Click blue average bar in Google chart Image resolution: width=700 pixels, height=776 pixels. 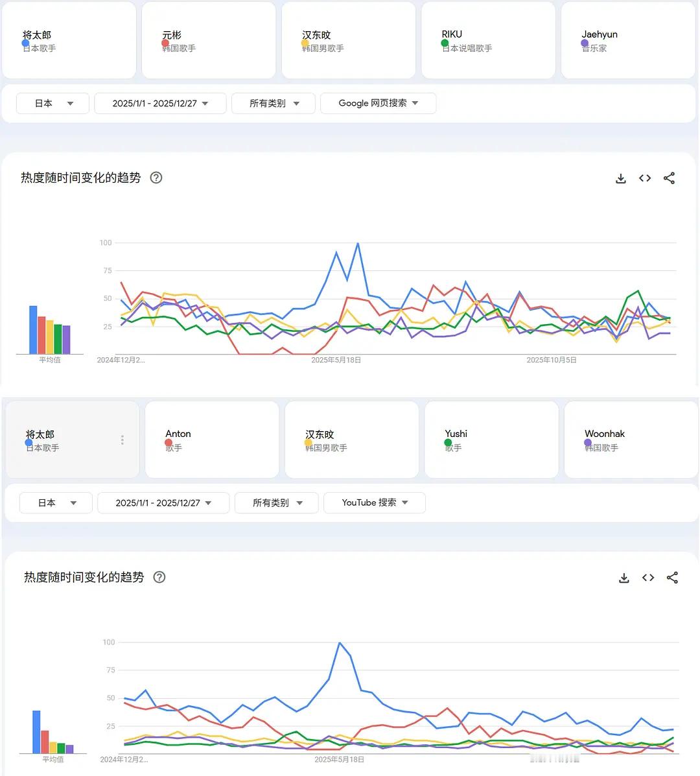point(33,330)
